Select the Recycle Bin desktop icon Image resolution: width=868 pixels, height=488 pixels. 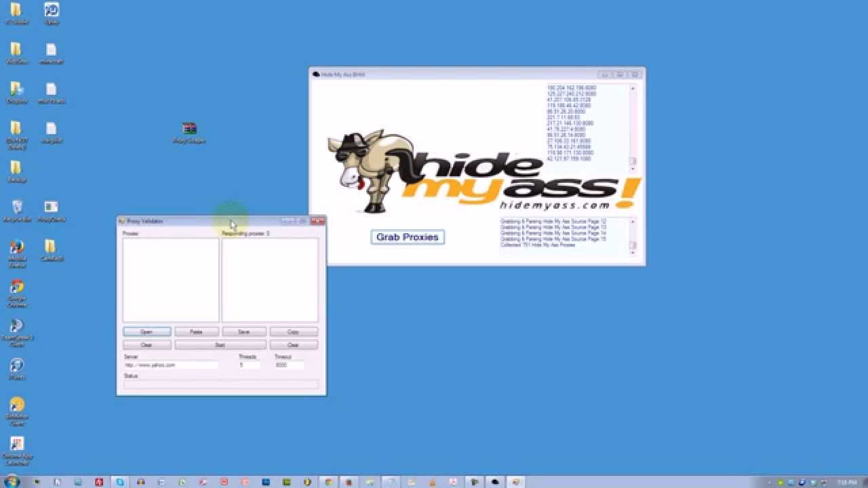pos(17,211)
